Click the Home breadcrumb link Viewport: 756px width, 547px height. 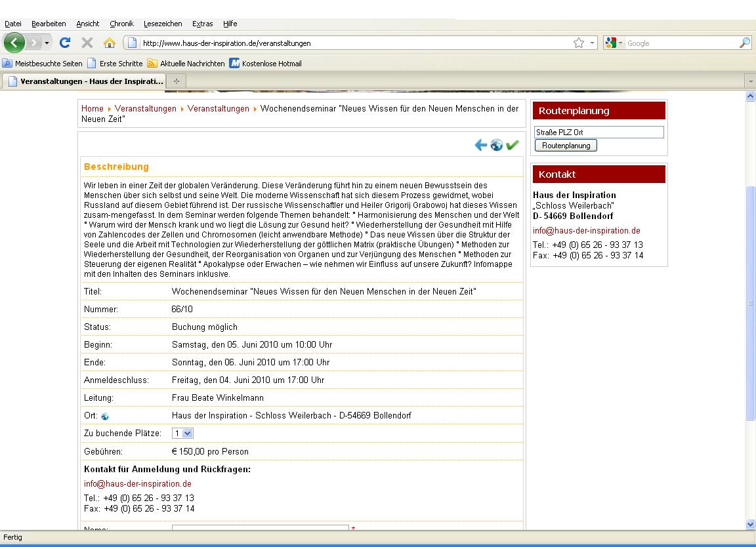pos(93,109)
